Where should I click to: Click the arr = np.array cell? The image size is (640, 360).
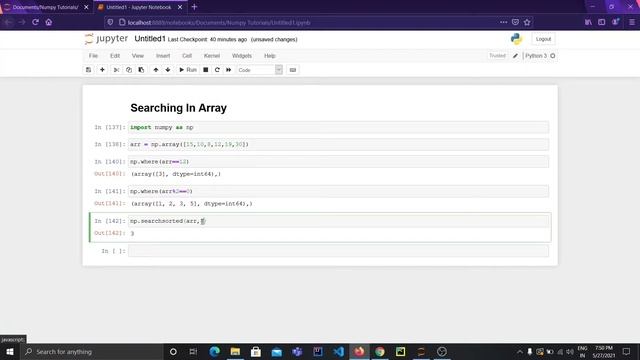pyautogui.click(x=338, y=144)
